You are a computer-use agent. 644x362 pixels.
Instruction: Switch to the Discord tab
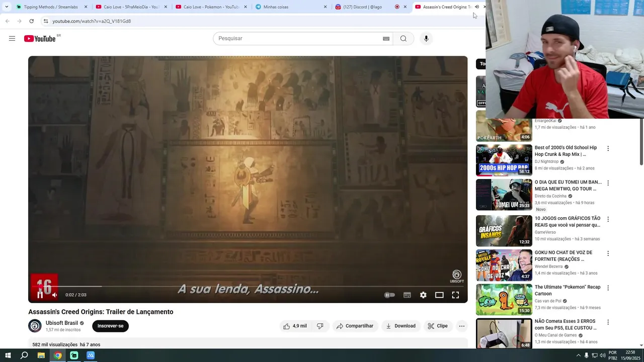[370, 7]
